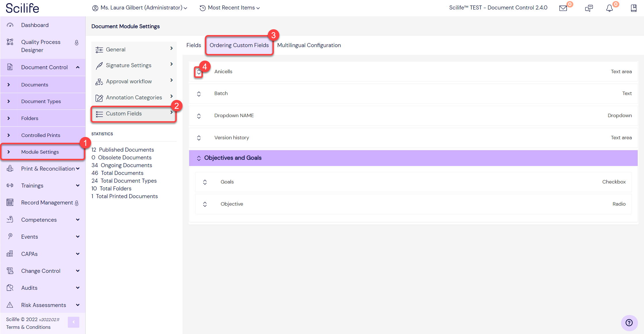Screen dimensions: 644x334
Task: Click the Custom Fields menu entry
Action: pyautogui.click(x=124, y=113)
